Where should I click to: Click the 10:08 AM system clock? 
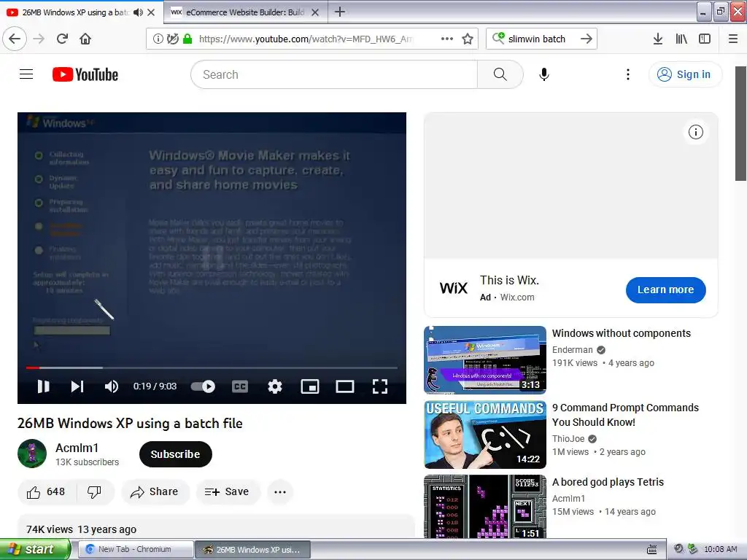720,549
